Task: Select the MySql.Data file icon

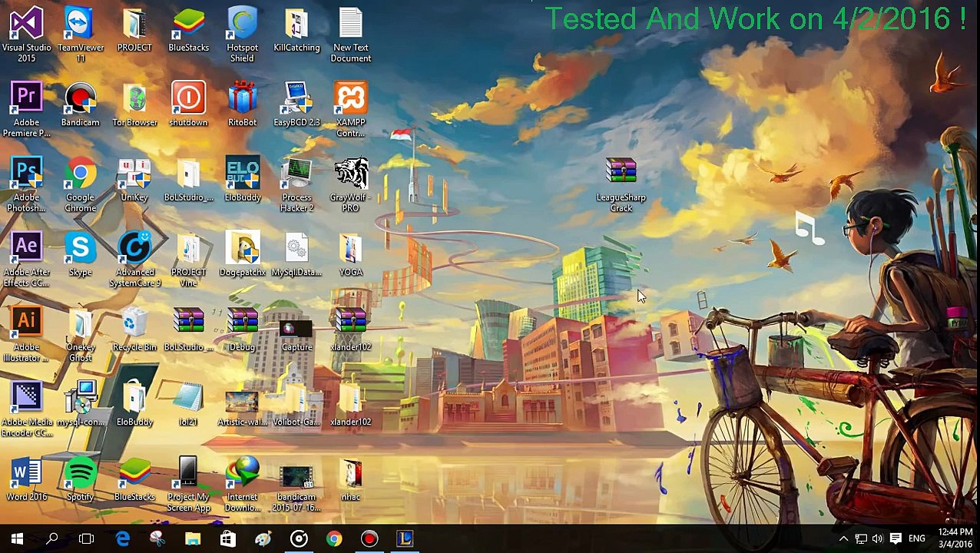Action: click(x=296, y=255)
